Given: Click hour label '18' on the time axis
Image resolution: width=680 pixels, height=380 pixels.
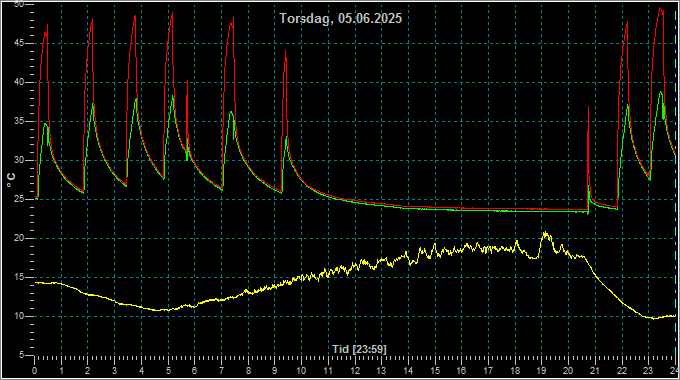Looking at the screenshot, I should (x=515, y=371).
